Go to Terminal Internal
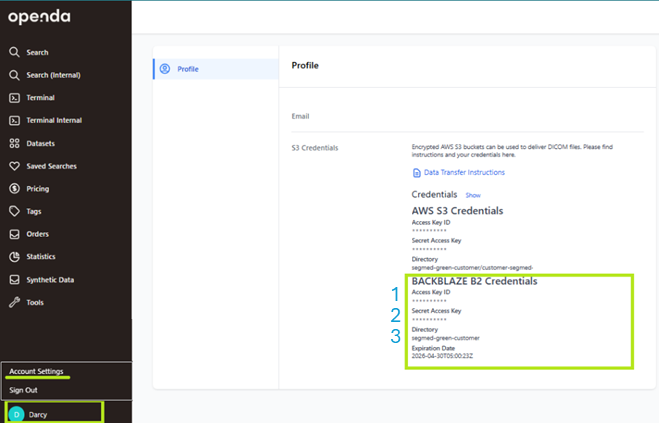The height and width of the screenshot is (423, 659). 54,120
